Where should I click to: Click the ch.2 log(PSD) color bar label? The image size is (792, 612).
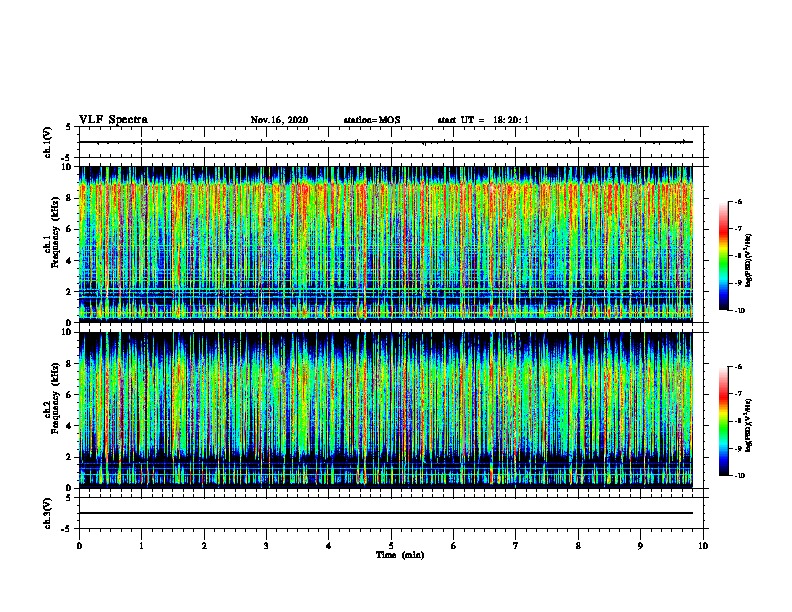(749, 425)
